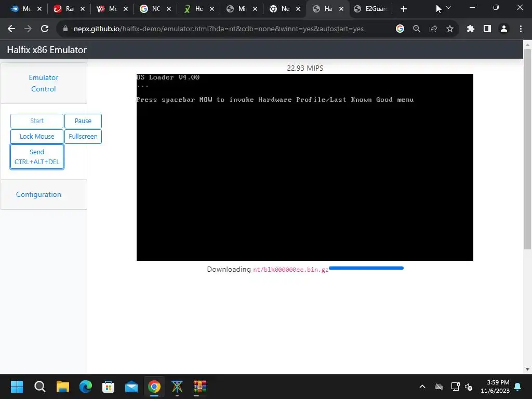Image resolution: width=532 pixels, height=399 pixels.
Task: Open Microsoft Store from taskbar
Action: (108, 387)
